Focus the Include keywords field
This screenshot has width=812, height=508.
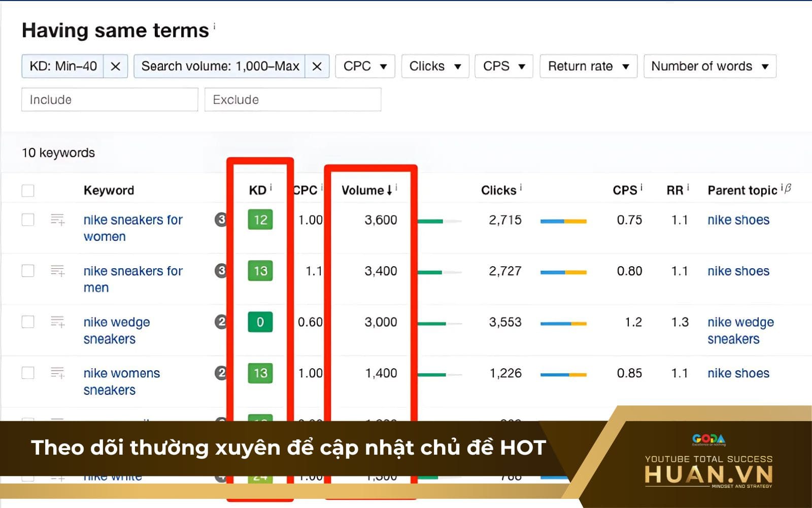[x=110, y=100]
